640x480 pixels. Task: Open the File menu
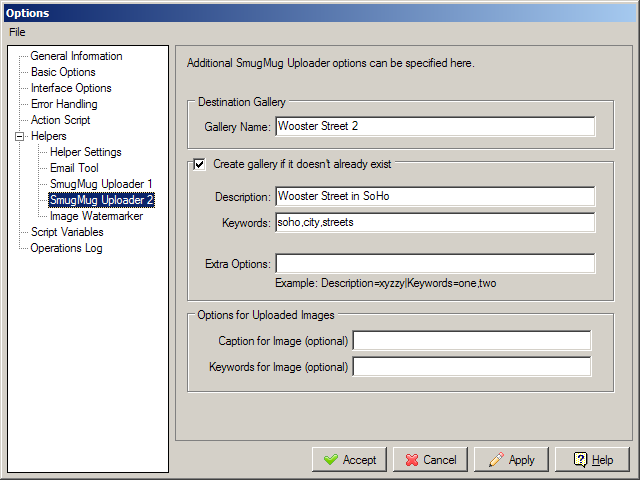click(17, 32)
